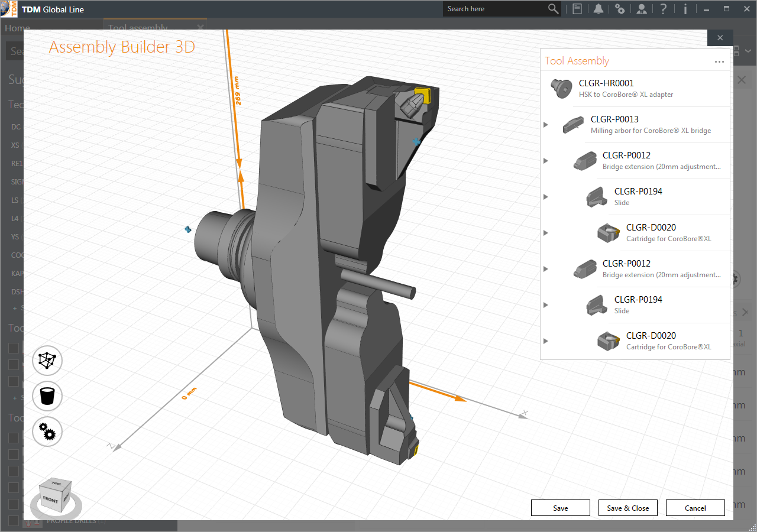The width and height of the screenshot is (757, 532).
Task: Open notifications bell icon in title bar
Action: 599,9
